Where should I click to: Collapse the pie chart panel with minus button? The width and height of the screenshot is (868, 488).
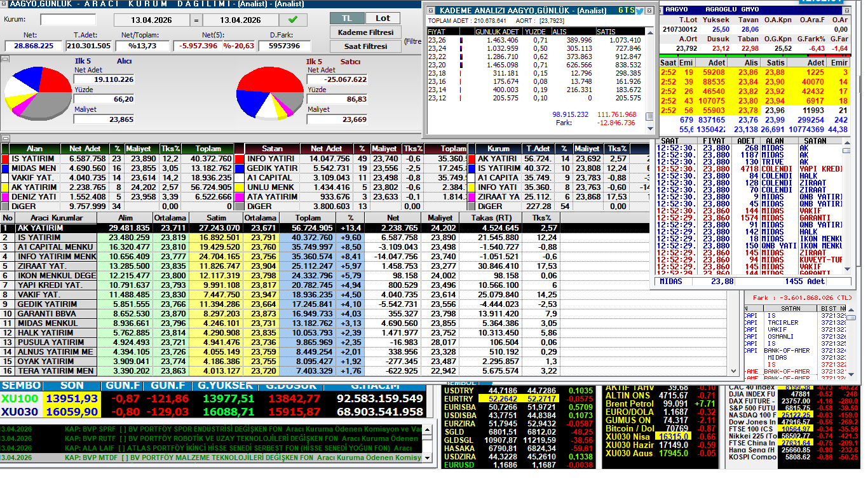click(x=5, y=59)
